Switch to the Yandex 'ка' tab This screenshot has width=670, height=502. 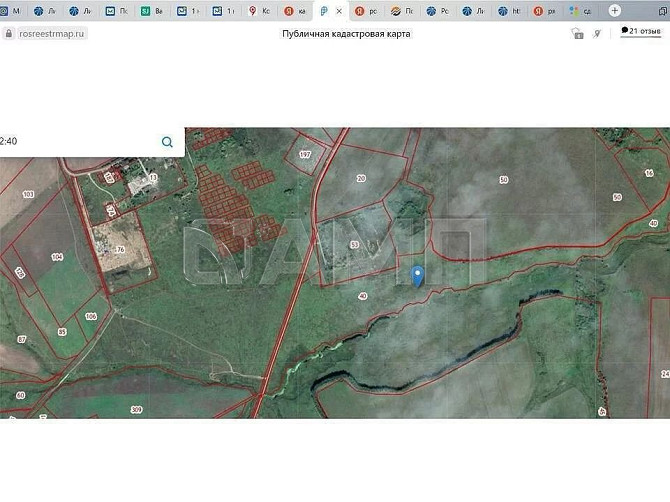295,11
